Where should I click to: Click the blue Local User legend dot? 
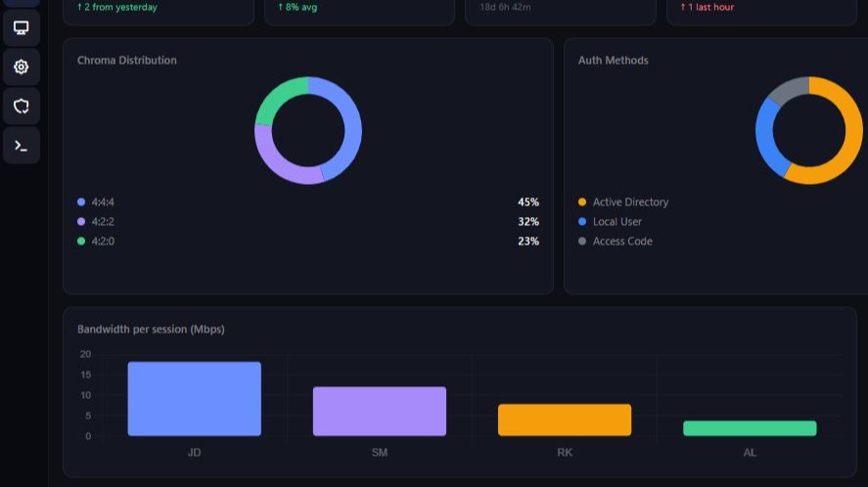(x=582, y=221)
